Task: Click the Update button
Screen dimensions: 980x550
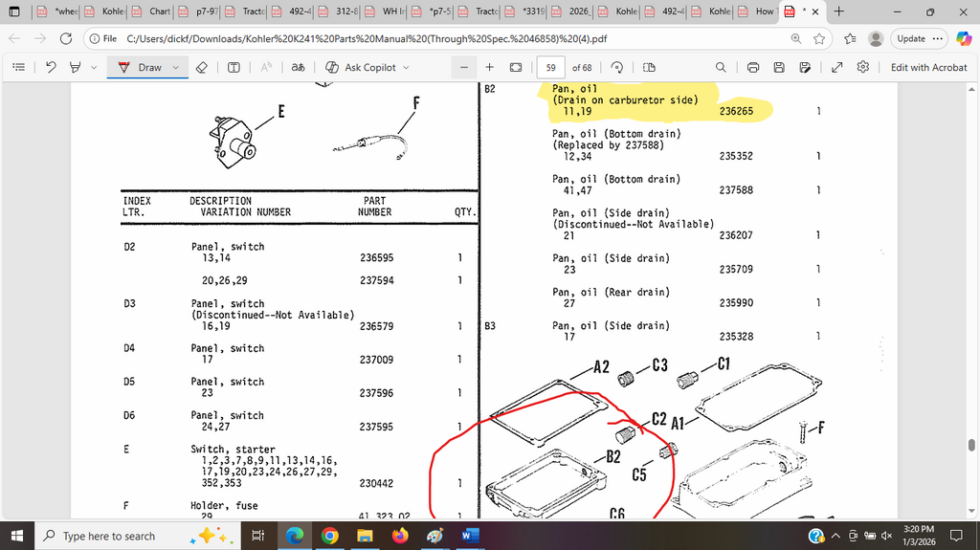Action: point(920,39)
